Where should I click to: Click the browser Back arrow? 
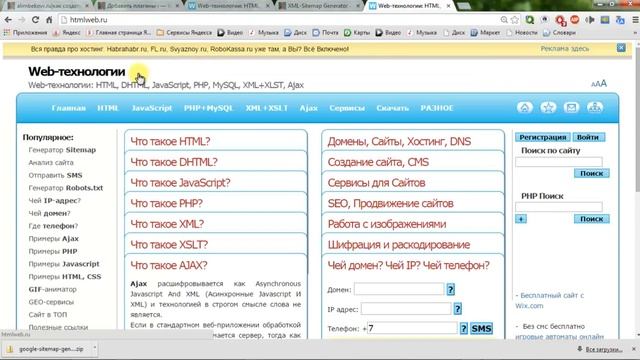[8, 20]
